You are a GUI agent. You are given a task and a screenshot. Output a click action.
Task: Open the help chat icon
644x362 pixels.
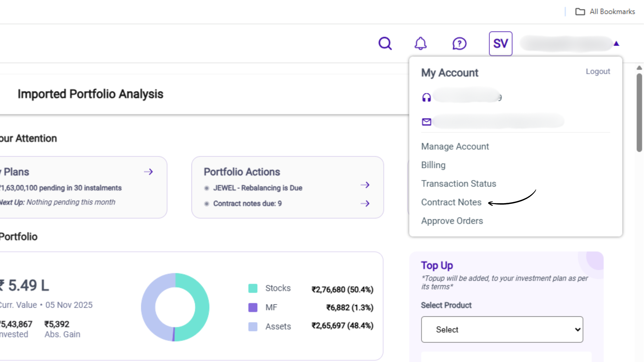[459, 44]
